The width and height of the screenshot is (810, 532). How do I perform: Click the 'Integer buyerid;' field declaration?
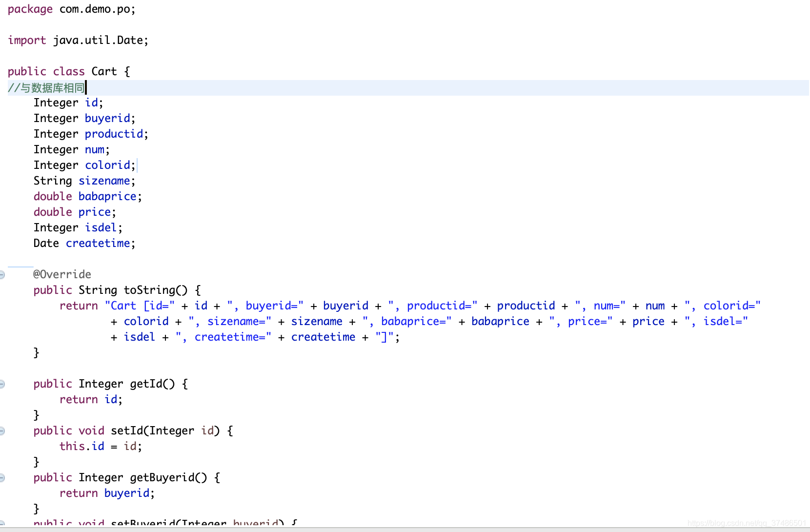[84, 118]
